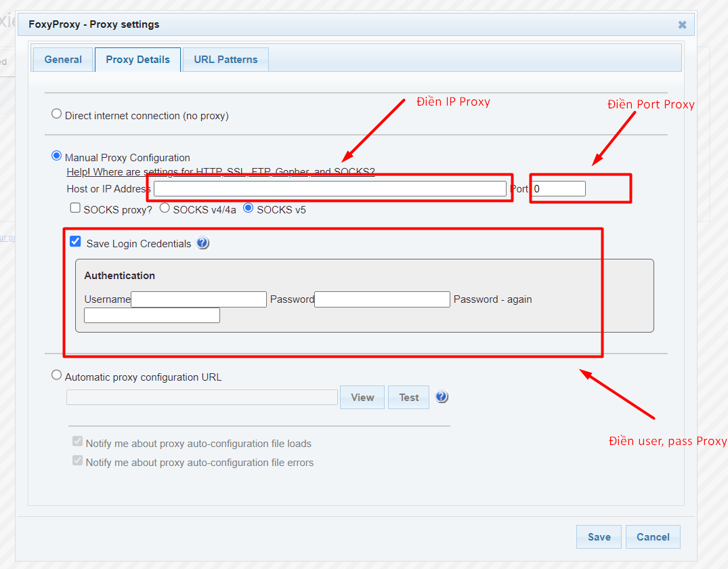
Task: Switch to the General tab
Action: click(x=62, y=60)
